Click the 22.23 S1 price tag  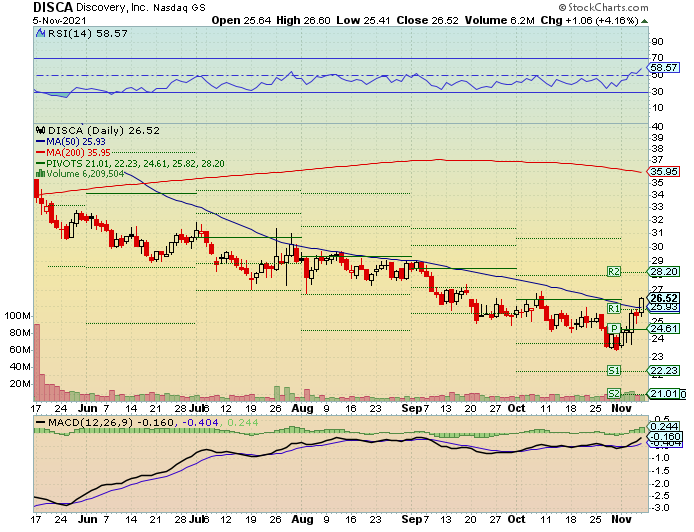[x=663, y=370]
